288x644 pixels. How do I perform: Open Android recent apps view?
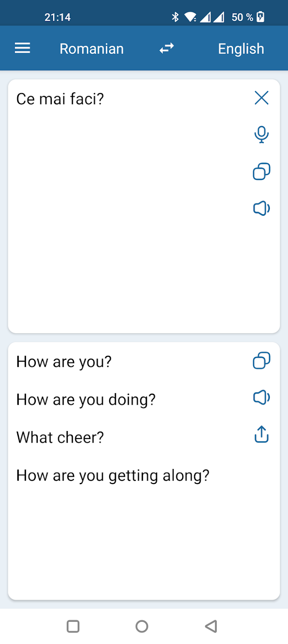point(73,626)
